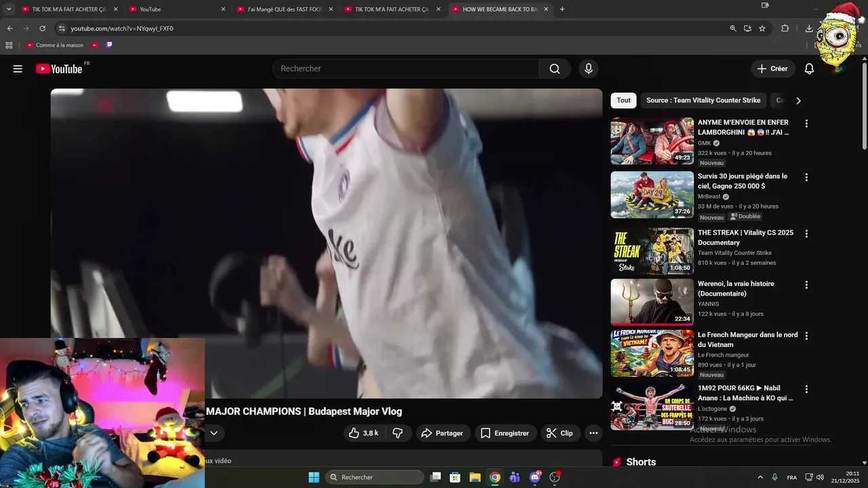Open a new browser tab with plus
This screenshot has width=868, height=488.
pos(562,9)
